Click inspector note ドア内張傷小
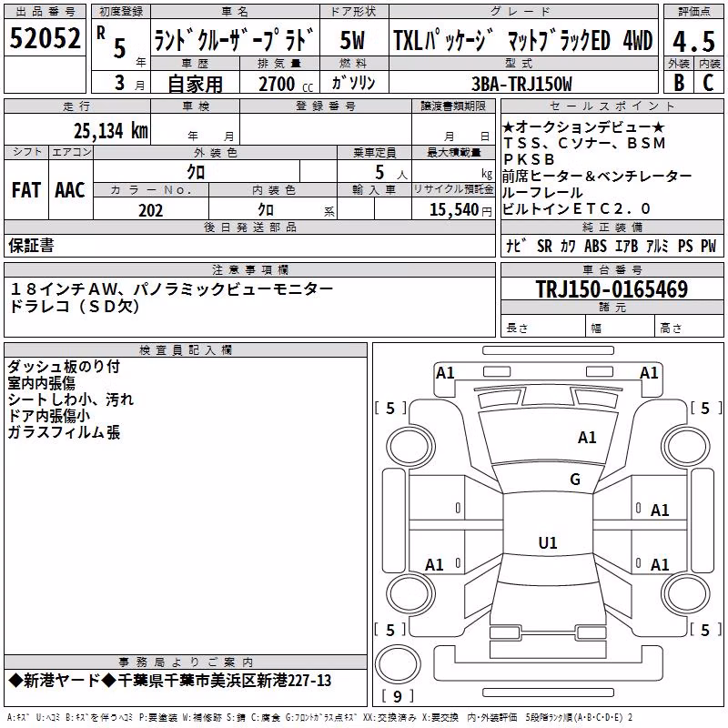This screenshot has height=728, width=728. (49, 416)
